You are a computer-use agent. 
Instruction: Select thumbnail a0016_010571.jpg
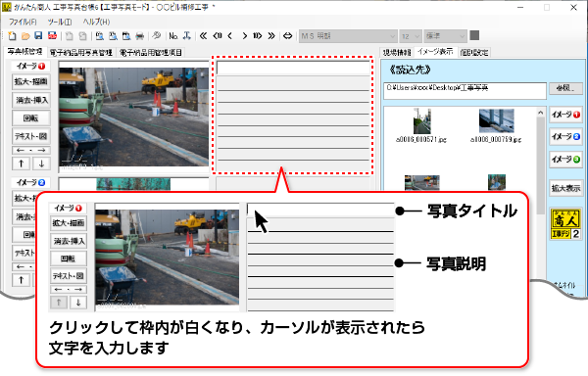(x=421, y=126)
